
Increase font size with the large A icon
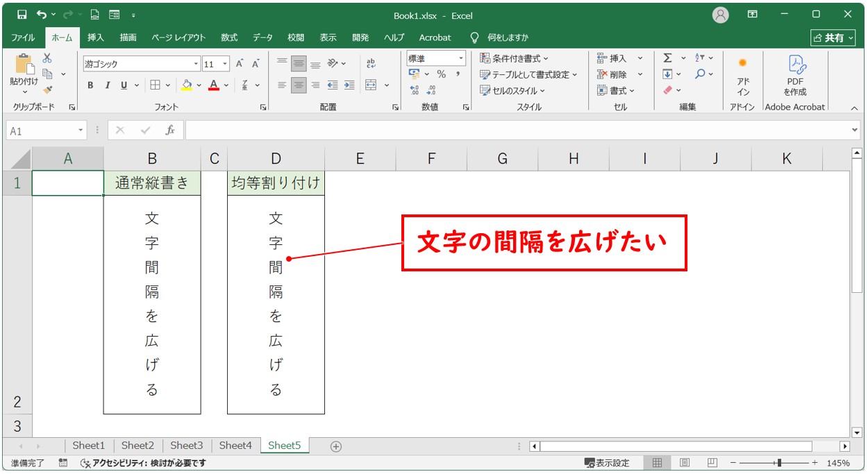[240, 64]
